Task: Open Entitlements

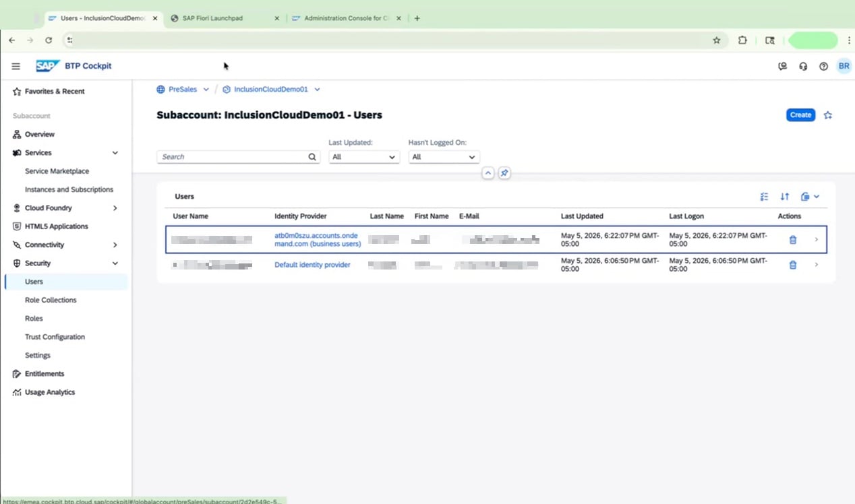Action: (45, 374)
